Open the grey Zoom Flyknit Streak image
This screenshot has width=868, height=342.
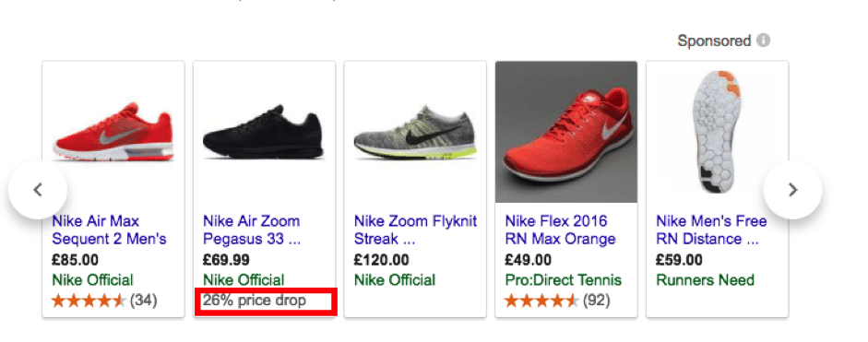(x=415, y=132)
